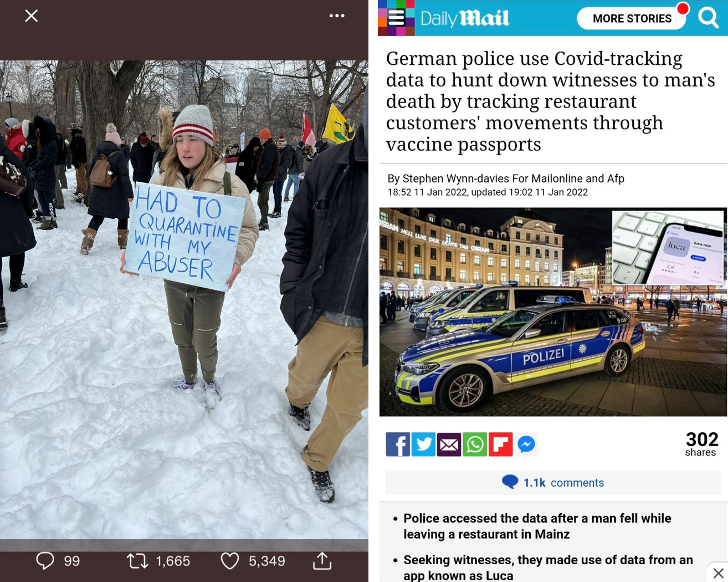Share article via email icon
Image resolution: width=728 pixels, height=582 pixels.
click(x=449, y=445)
